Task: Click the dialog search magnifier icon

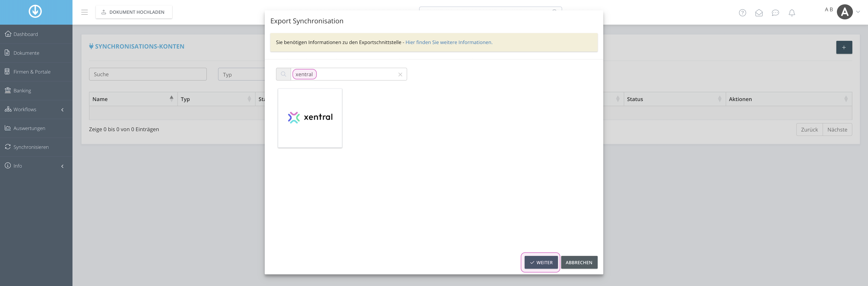Action: pos(283,74)
